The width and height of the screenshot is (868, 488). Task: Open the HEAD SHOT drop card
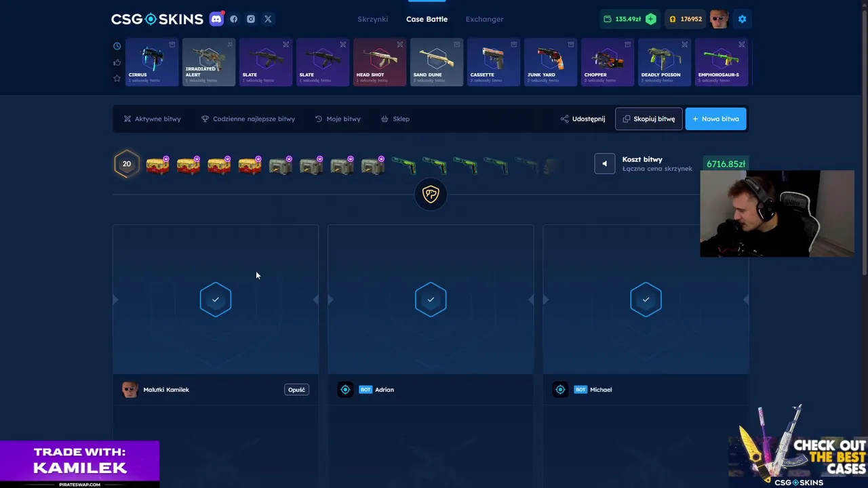pyautogui.click(x=380, y=62)
